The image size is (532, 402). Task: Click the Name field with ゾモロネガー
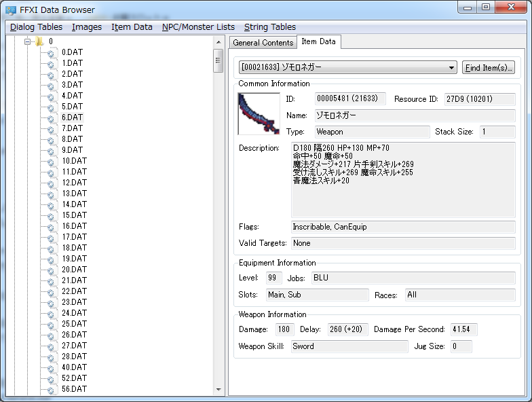click(415, 115)
